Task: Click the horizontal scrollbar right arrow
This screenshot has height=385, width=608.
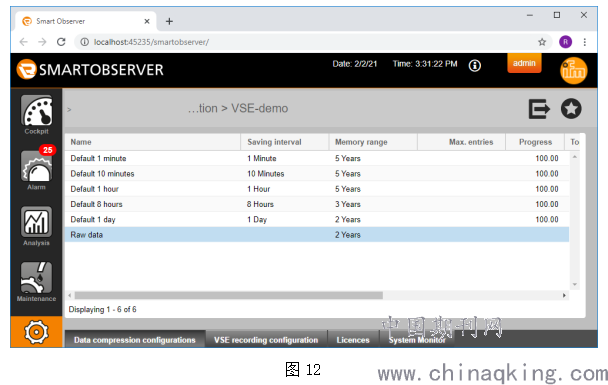Action: coord(564,295)
